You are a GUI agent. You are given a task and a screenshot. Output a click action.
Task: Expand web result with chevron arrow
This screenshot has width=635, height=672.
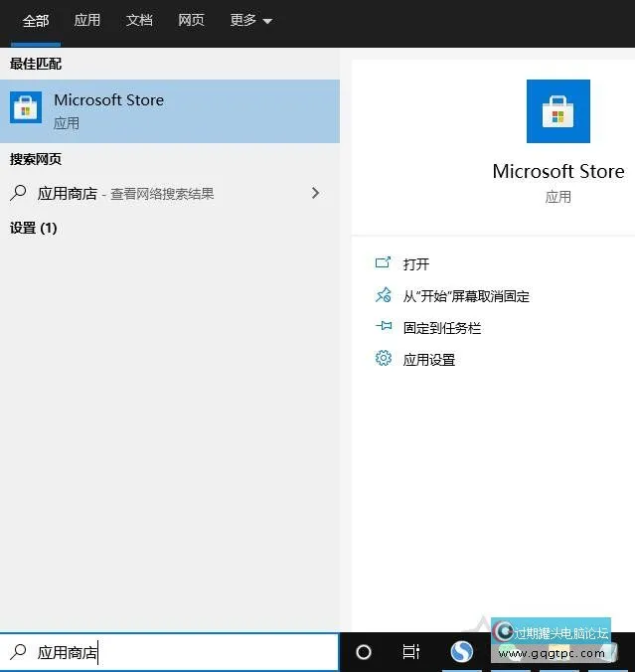[315, 193]
